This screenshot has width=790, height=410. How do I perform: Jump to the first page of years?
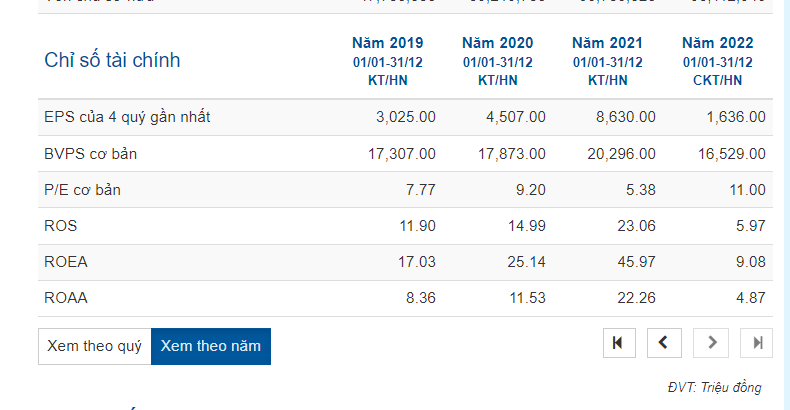[x=619, y=343]
